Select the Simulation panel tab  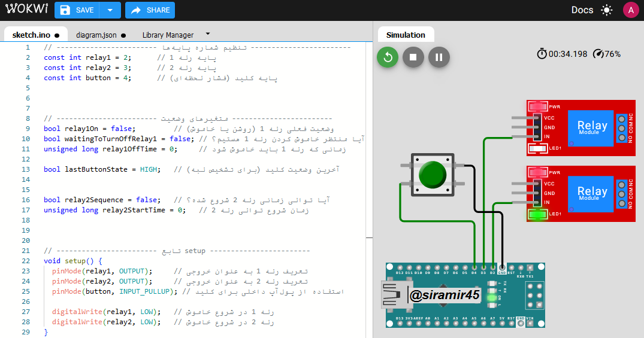tap(406, 35)
